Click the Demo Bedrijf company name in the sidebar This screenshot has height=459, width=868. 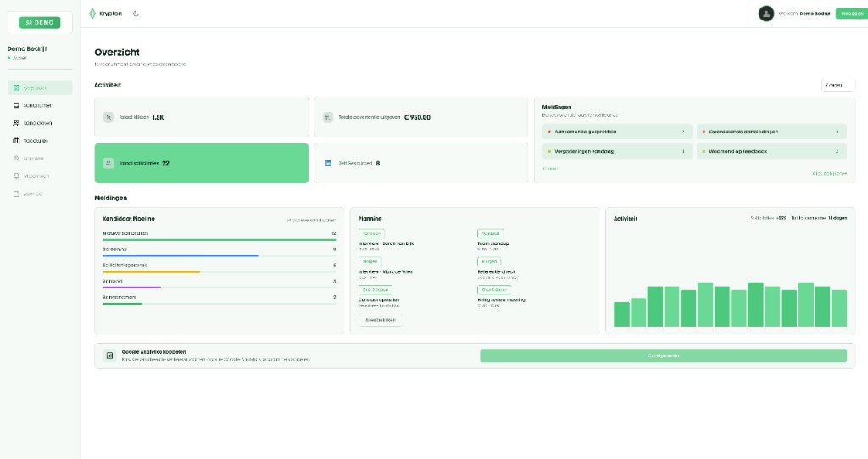[27, 48]
